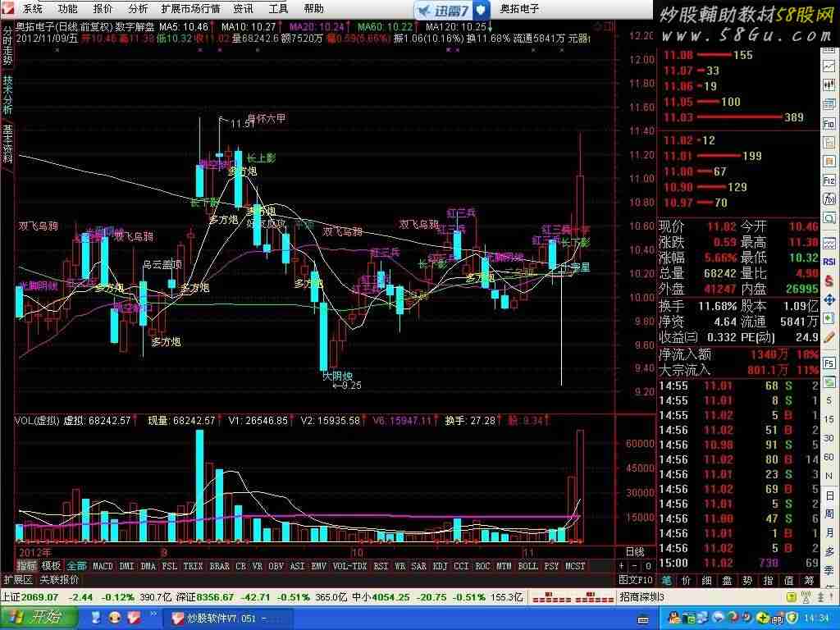Open the 分析 menu
The image size is (840, 630).
138,8
